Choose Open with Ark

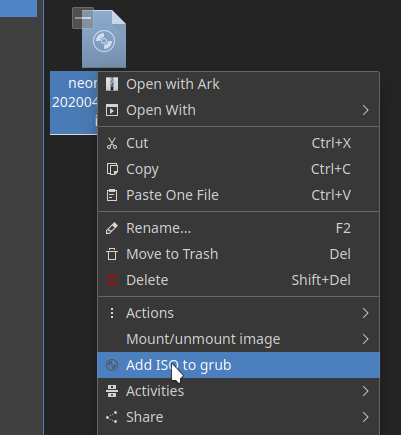pos(238,84)
